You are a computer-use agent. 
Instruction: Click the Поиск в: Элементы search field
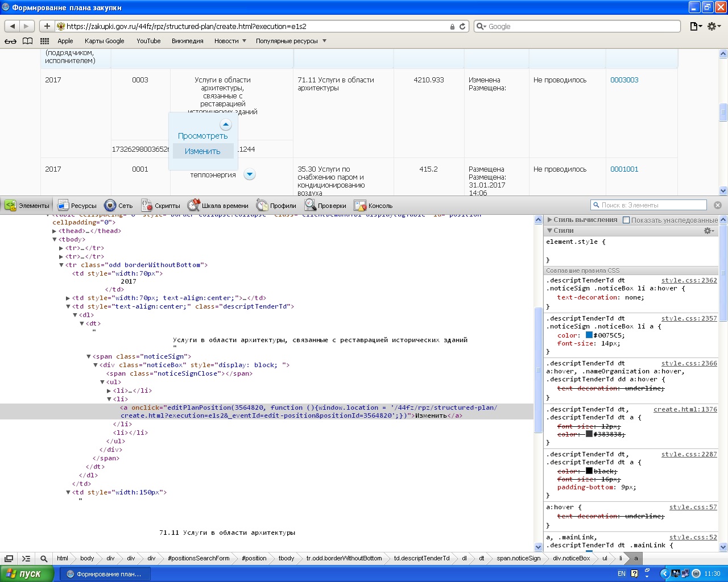click(652, 205)
